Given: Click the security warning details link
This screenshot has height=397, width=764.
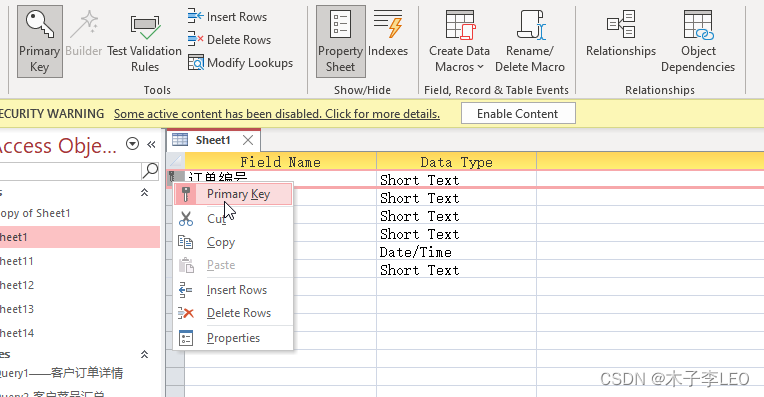Looking at the screenshot, I should [x=277, y=113].
